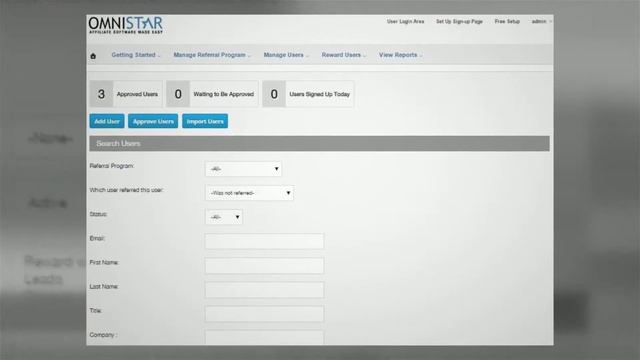Open the 'Which user referred this user' dropdown
Image resolution: width=640 pixels, height=360 pixels.
click(249, 193)
